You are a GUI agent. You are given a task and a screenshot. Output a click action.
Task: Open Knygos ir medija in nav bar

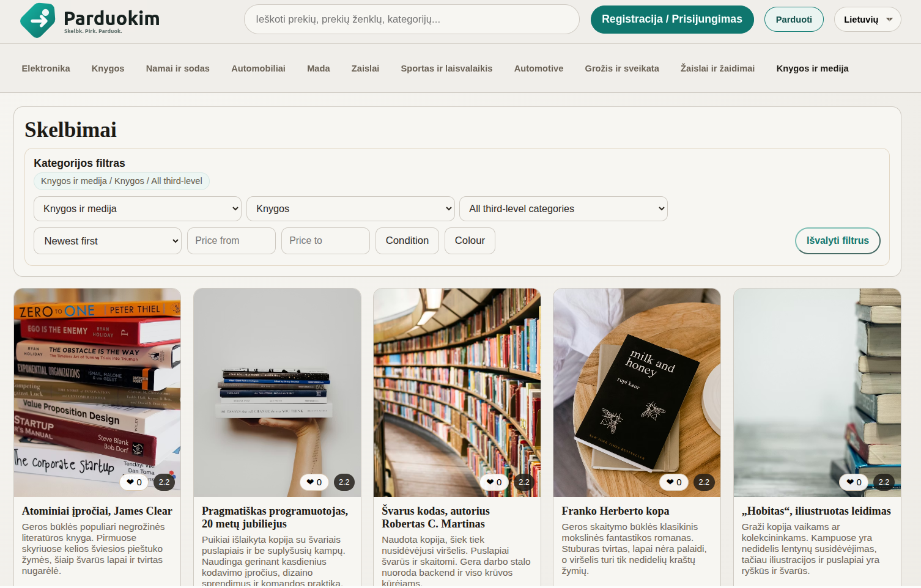[x=812, y=68]
